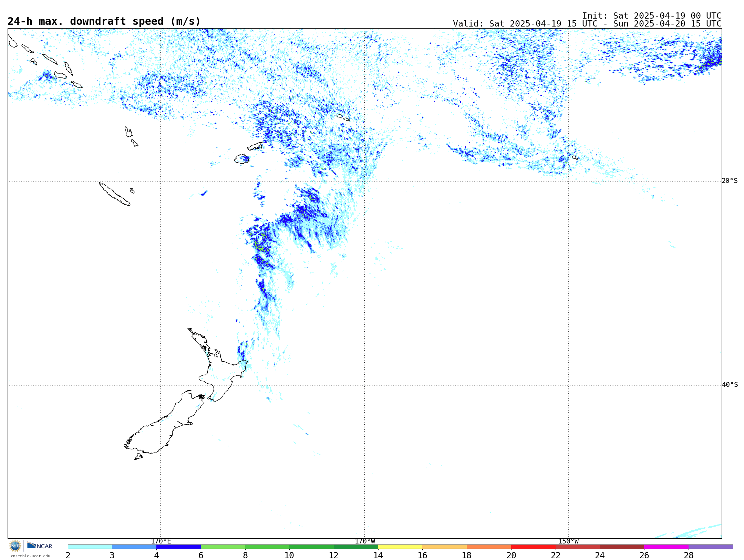Click Stewart Island south of New Zealand
Viewport: 744px width, 560px height.
pyautogui.click(x=138, y=457)
